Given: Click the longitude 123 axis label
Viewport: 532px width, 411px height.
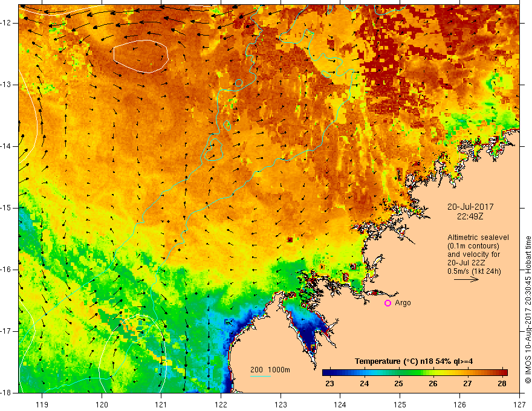Looking at the screenshot, I should click(x=281, y=404).
